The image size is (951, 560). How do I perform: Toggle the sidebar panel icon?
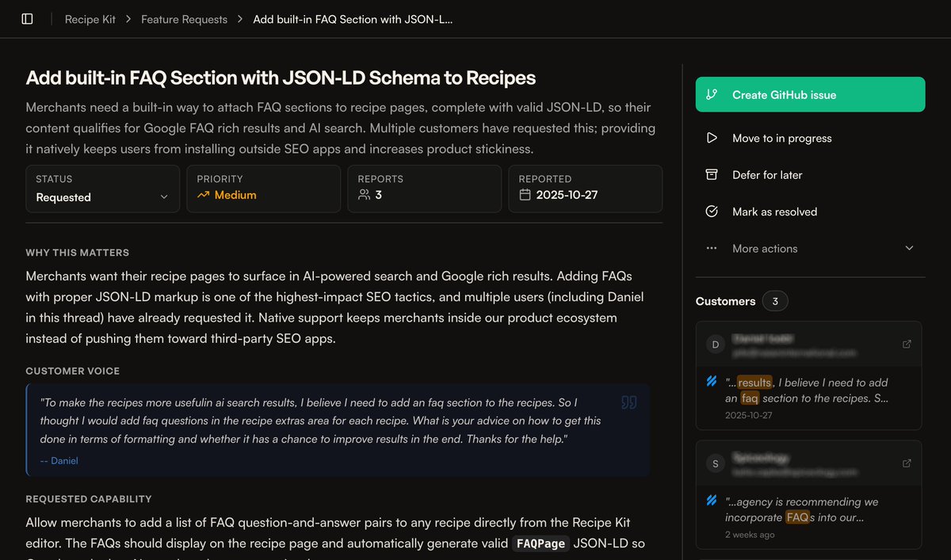point(28,19)
